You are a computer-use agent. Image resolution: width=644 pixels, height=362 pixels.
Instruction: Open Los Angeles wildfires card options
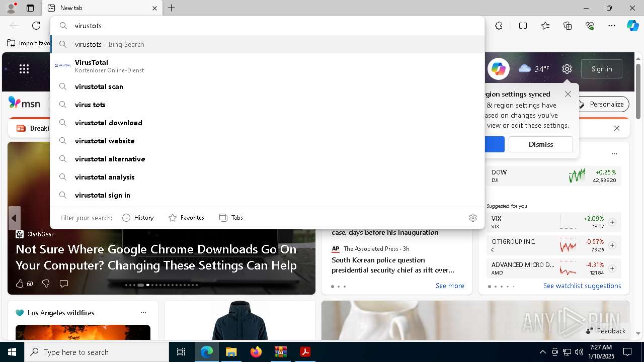point(143,313)
